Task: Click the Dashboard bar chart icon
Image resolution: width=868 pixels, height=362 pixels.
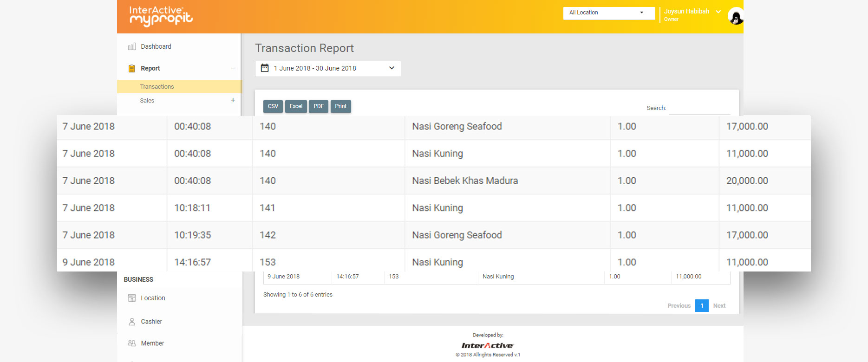Action: click(x=132, y=46)
